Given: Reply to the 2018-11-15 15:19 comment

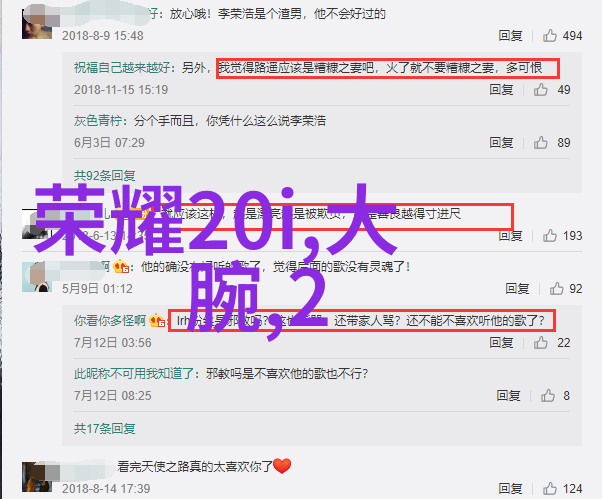Looking at the screenshot, I should 501,89.
